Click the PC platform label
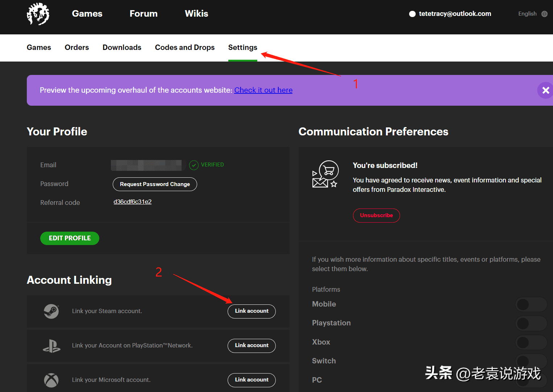Viewport: 553px width, 392px height. click(317, 380)
